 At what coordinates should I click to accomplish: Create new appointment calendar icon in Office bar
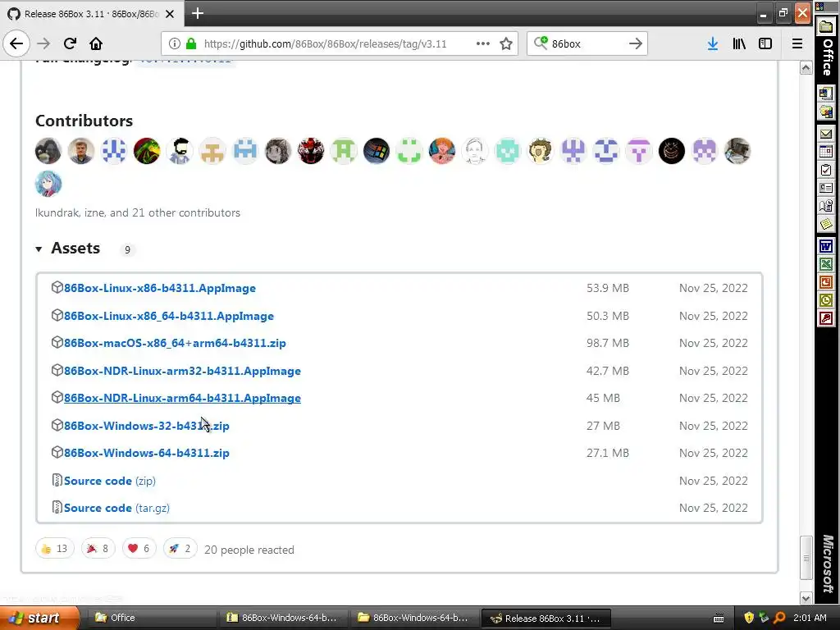click(826, 152)
